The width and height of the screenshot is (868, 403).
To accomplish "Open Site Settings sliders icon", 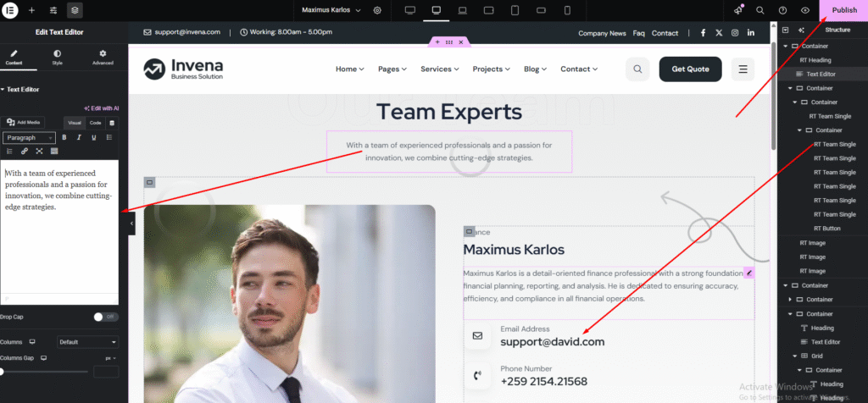I will [53, 10].
